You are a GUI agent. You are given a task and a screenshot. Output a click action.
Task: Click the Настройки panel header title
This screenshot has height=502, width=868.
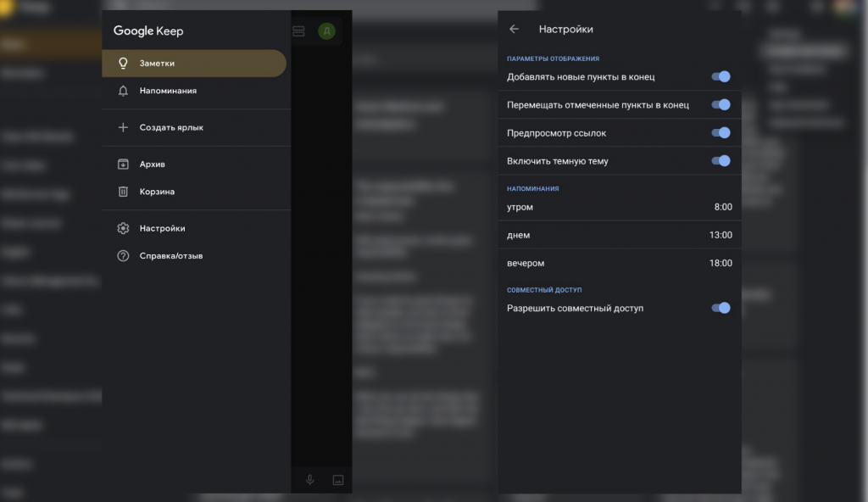(565, 30)
